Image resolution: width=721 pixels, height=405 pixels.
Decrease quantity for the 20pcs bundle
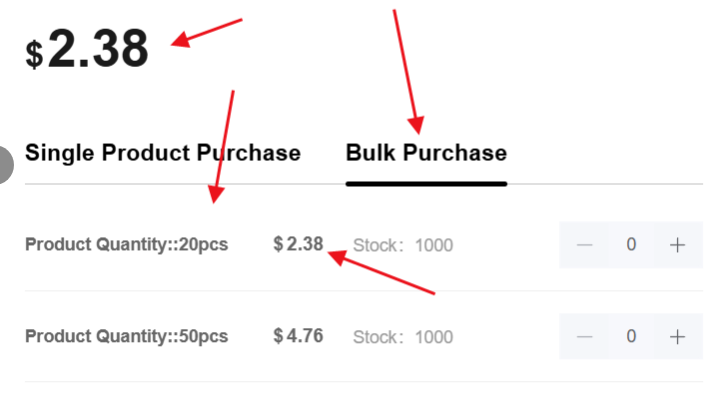(586, 245)
